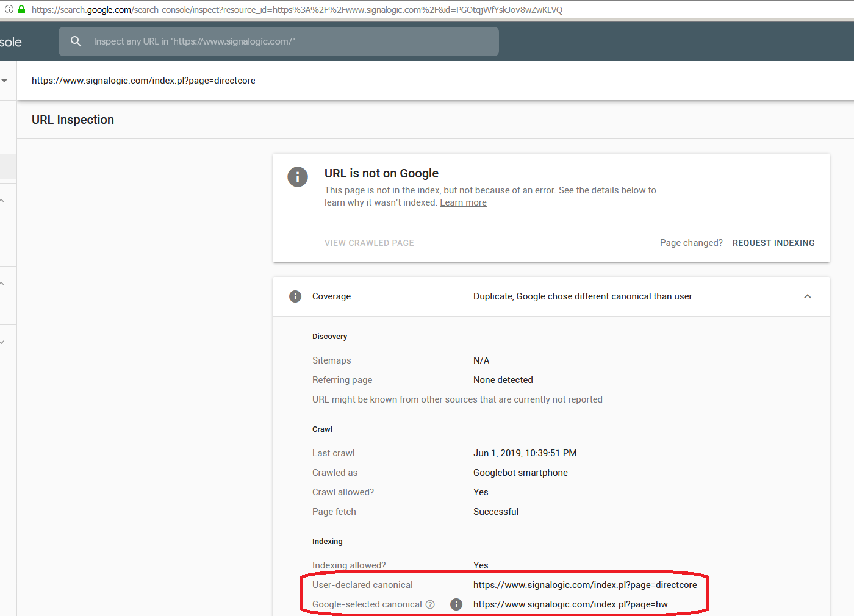Screen dimensions: 854x616
Task: Click the URL Inspection heading
Action: [x=73, y=120]
